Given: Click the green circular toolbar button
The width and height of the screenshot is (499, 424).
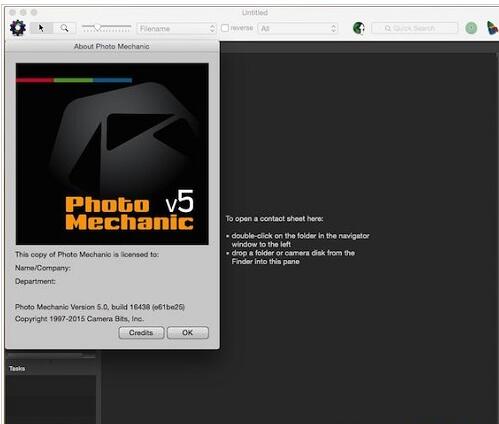Looking at the screenshot, I should click(471, 28).
